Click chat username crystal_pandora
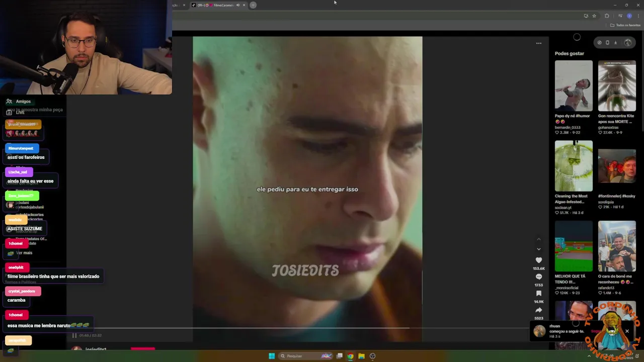Viewport: 644px width, 362px height. (22, 291)
